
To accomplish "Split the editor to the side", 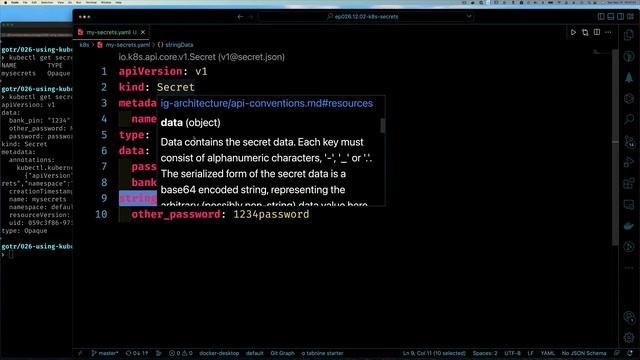I will 597,32.
